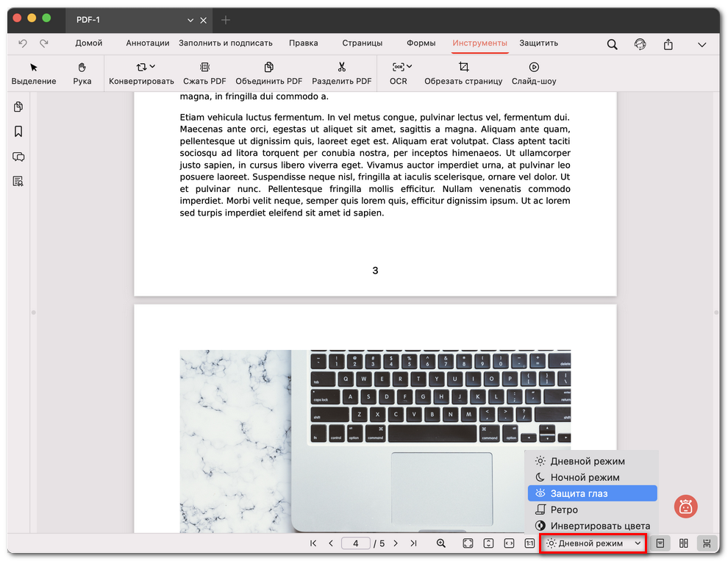Go to the next page arrow
Screen dimensions: 728x561
coord(396,543)
